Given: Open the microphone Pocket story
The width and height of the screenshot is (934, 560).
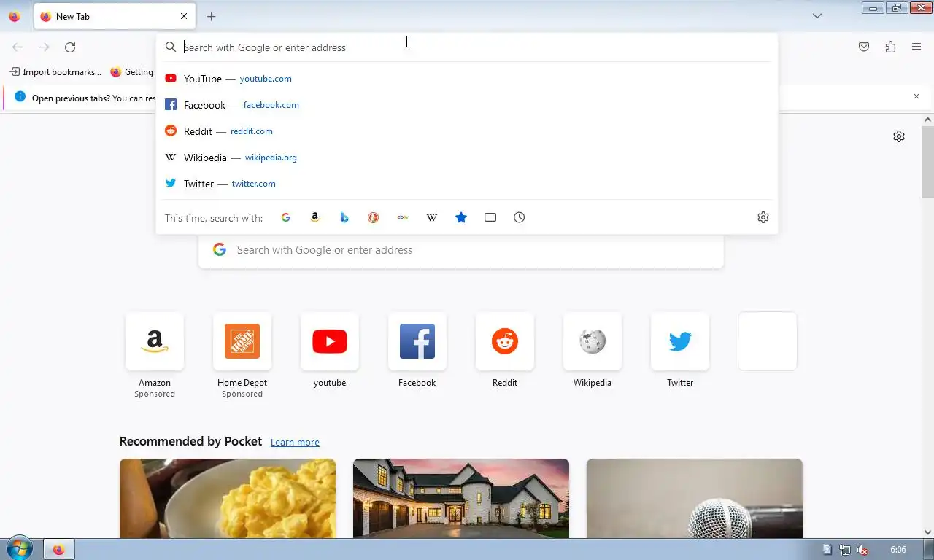Looking at the screenshot, I should pyautogui.click(x=695, y=499).
